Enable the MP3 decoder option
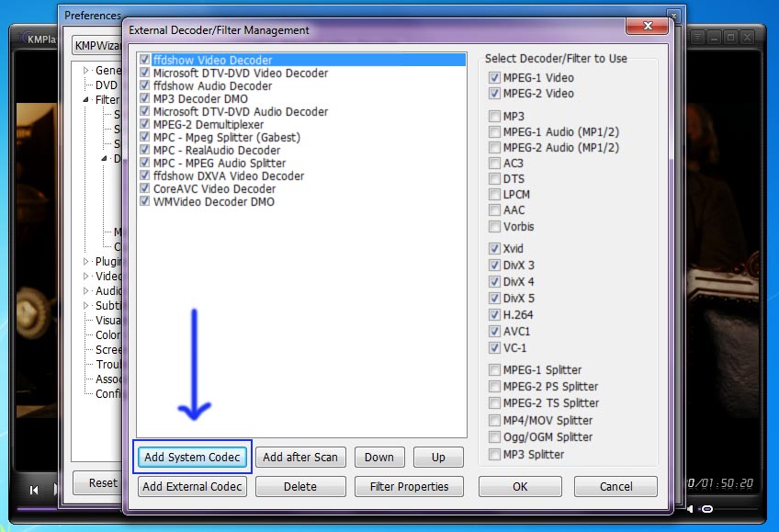 pyautogui.click(x=494, y=117)
